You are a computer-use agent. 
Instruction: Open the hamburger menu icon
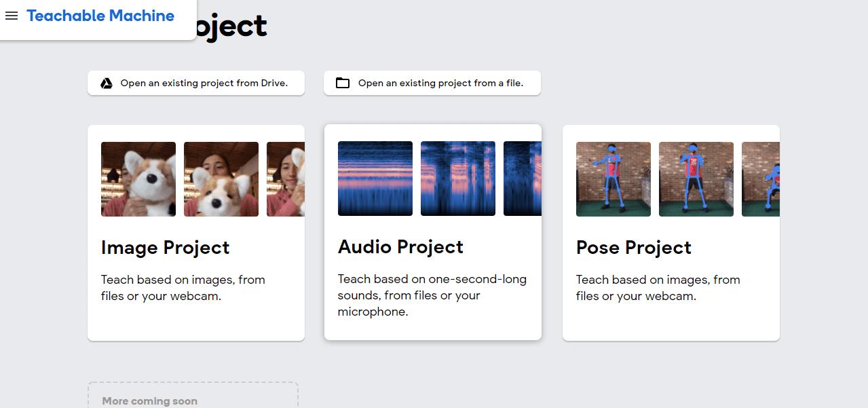[x=12, y=16]
